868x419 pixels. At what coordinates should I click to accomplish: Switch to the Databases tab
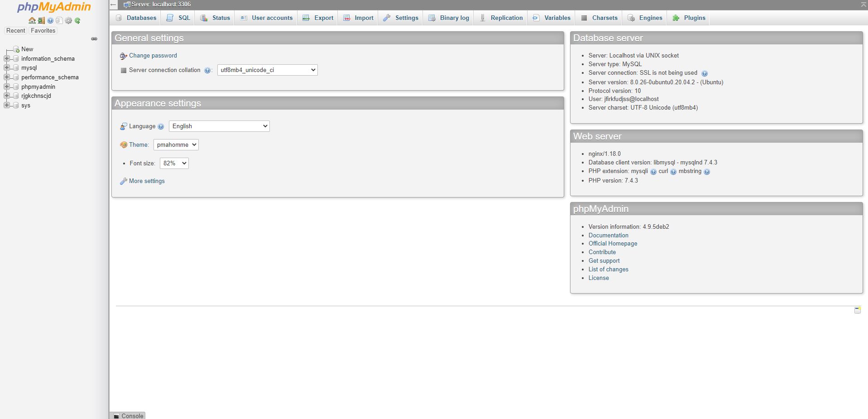[136, 18]
